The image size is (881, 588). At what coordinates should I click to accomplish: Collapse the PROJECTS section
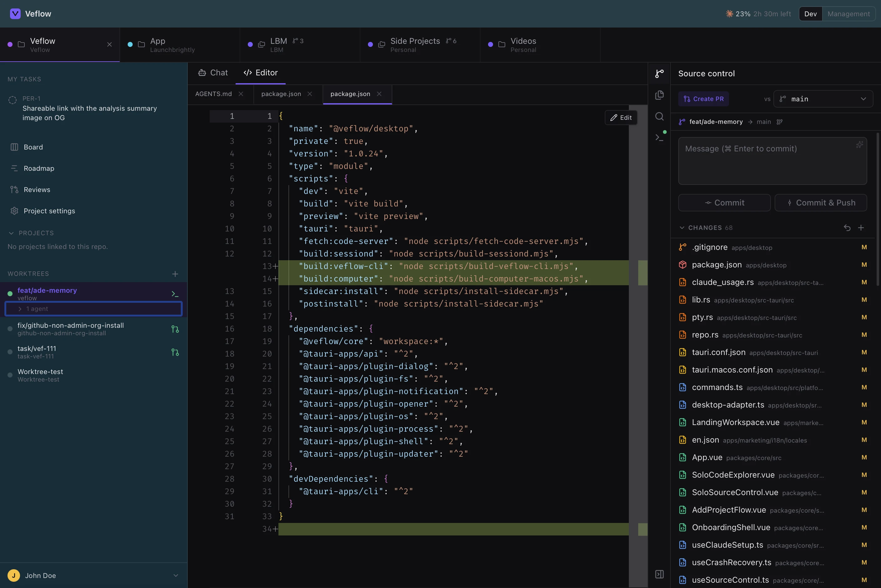(x=11, y=233)
